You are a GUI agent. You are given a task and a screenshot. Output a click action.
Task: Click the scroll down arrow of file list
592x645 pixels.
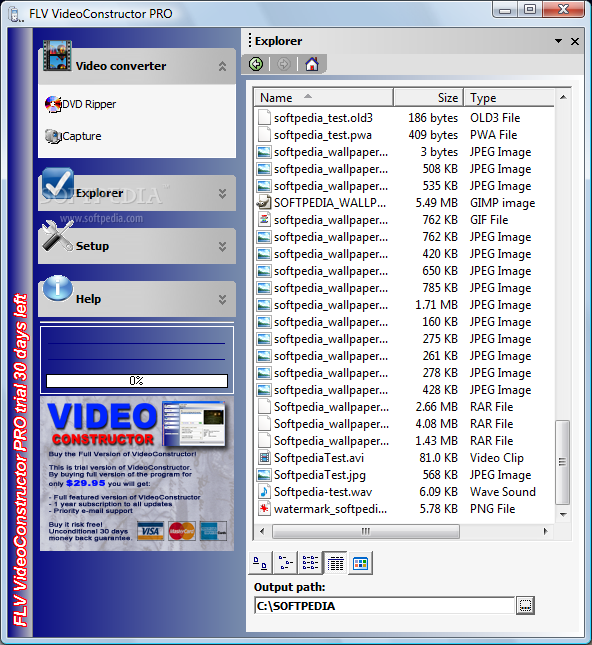click(563, 514)
